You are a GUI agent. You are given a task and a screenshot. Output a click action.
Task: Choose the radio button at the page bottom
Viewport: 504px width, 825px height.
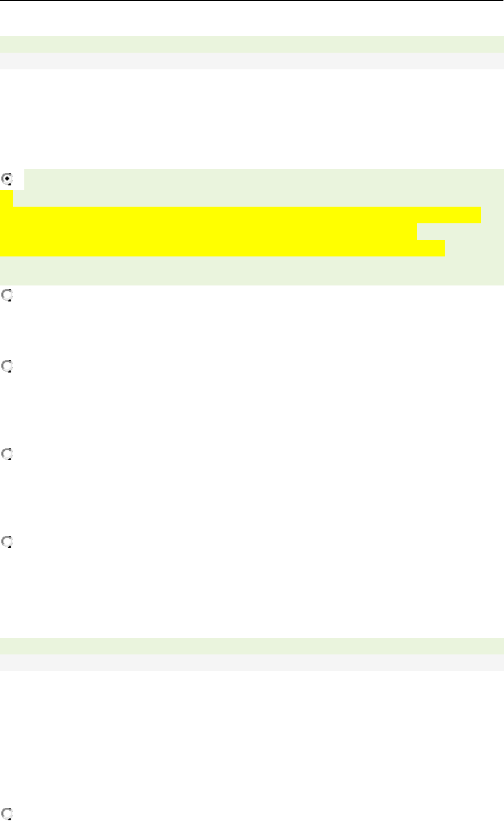(x=7, y=813)
